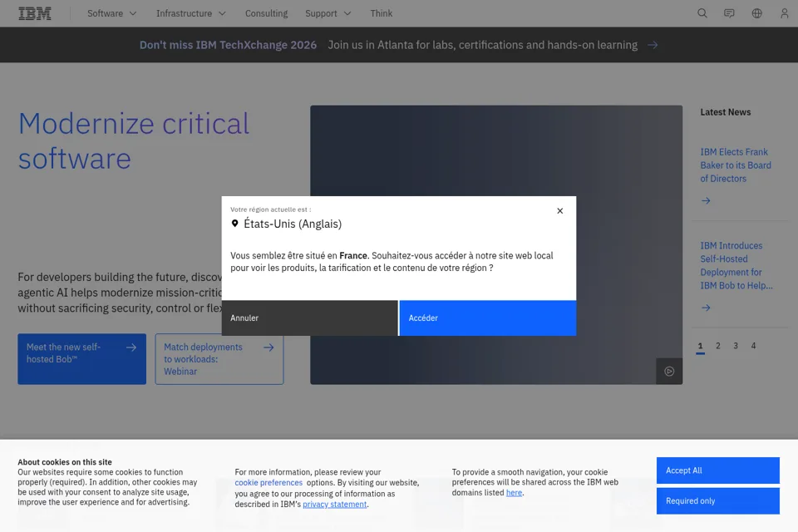
Task: Open the privacy statement link
Action: [334, 504]
